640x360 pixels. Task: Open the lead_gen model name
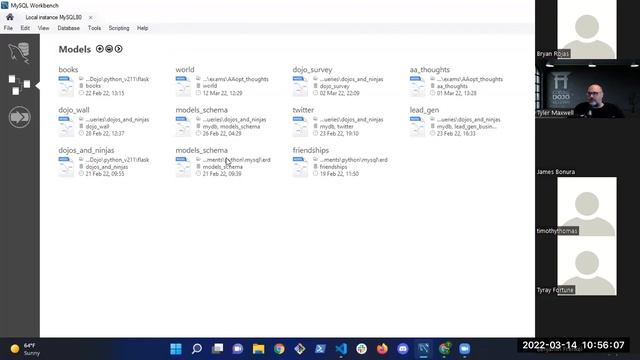point(424,110)
